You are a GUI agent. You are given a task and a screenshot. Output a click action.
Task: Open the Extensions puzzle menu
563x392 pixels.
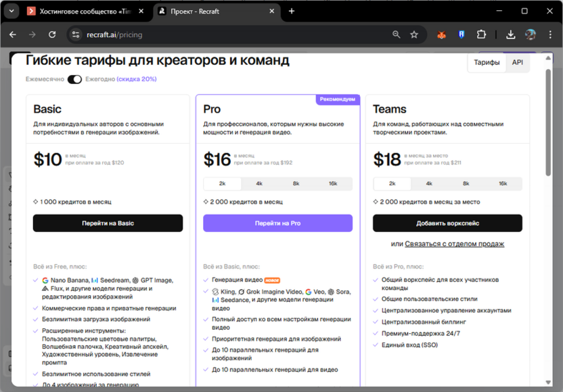click(481, 34)
